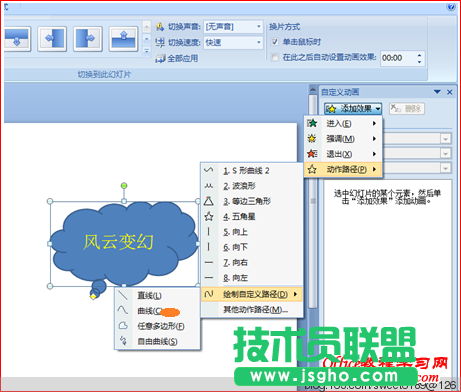Pick the five-point star path icon
This screenshot has height=392, width=461.
pyautogui.click(x=209, y=216)
